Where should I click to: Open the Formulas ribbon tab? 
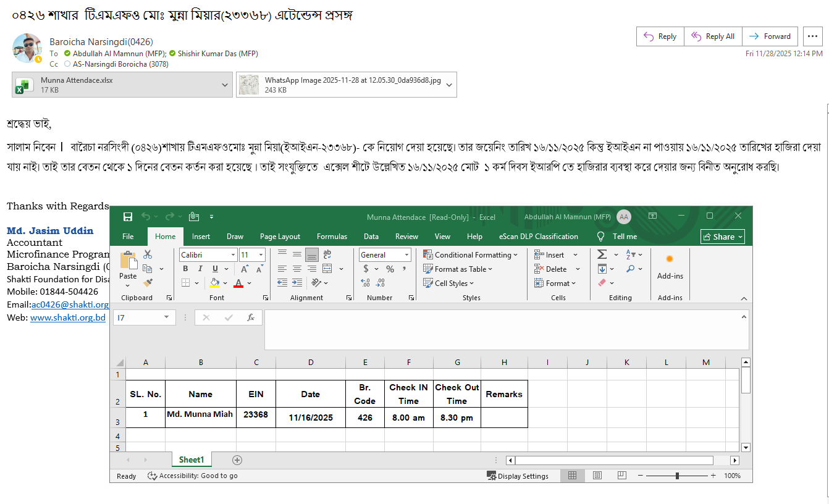(332, 237)
